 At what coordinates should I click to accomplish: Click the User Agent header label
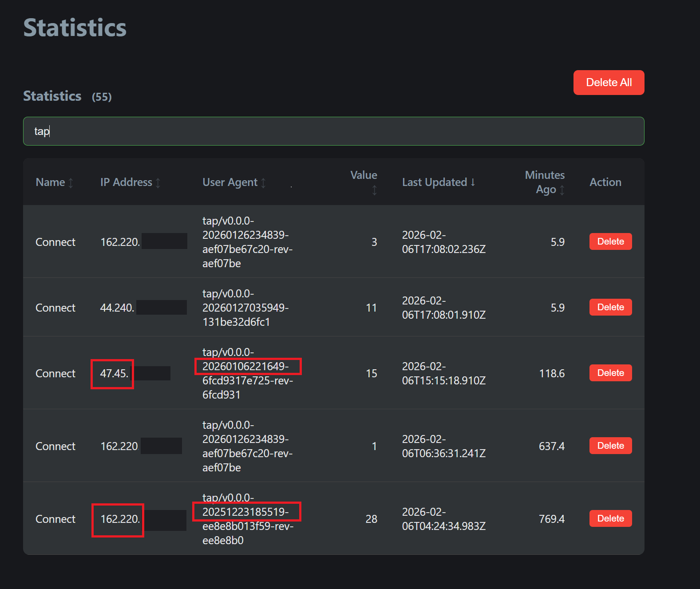[x=229, y=182]
